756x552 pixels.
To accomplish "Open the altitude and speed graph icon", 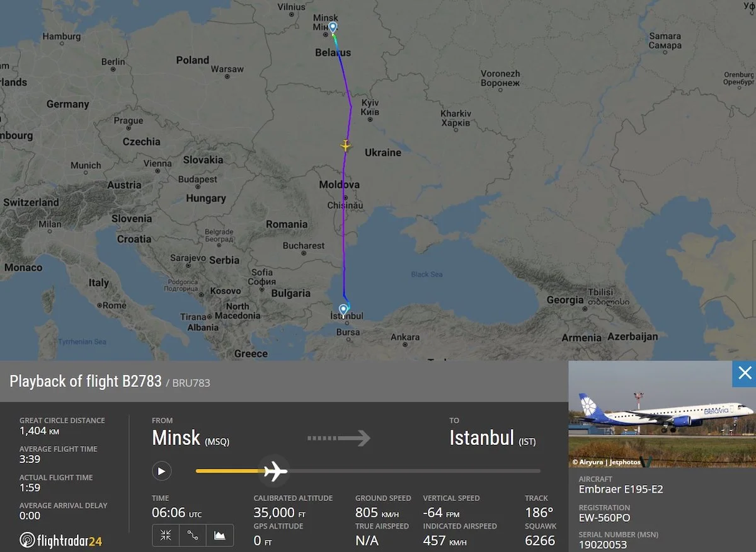I will tap(220, 535).
